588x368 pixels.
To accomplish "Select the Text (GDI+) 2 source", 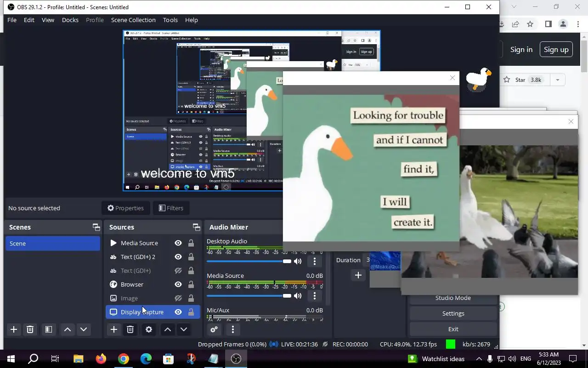I will pyautogui.click(x=153, y=257).
